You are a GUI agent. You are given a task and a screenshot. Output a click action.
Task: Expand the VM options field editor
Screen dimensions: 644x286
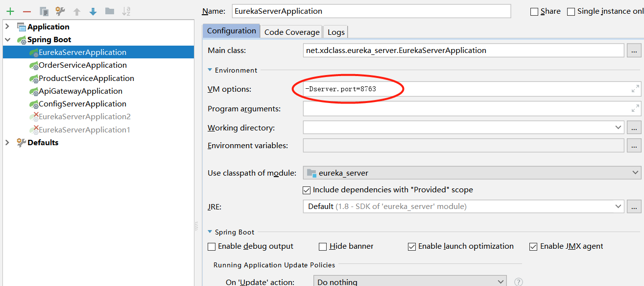click(635, 89)
